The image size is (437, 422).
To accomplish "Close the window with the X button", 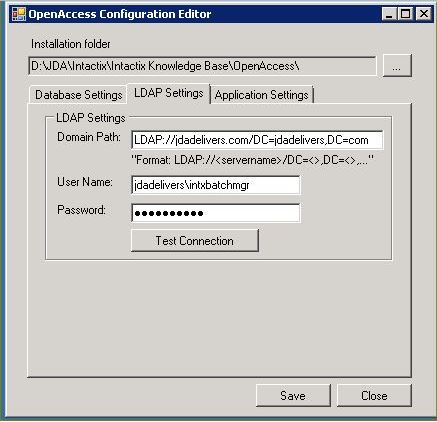I will coord(424,14).
